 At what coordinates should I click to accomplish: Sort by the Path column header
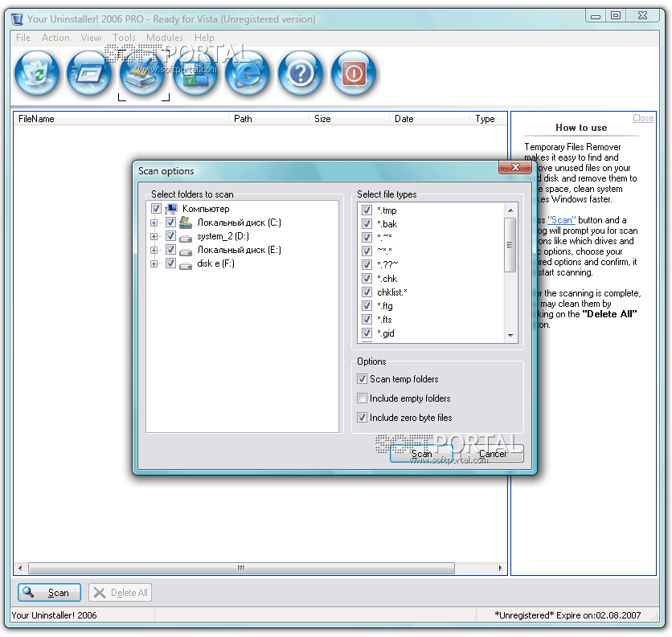268,119
